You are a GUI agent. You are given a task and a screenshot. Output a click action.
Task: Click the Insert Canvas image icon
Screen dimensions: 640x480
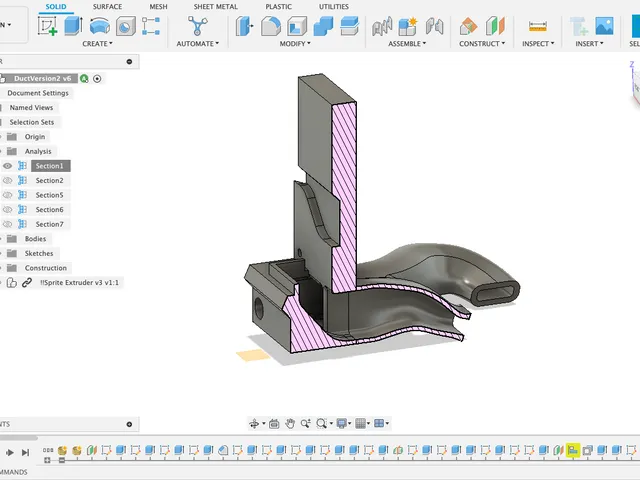click(x=604, y=26)
